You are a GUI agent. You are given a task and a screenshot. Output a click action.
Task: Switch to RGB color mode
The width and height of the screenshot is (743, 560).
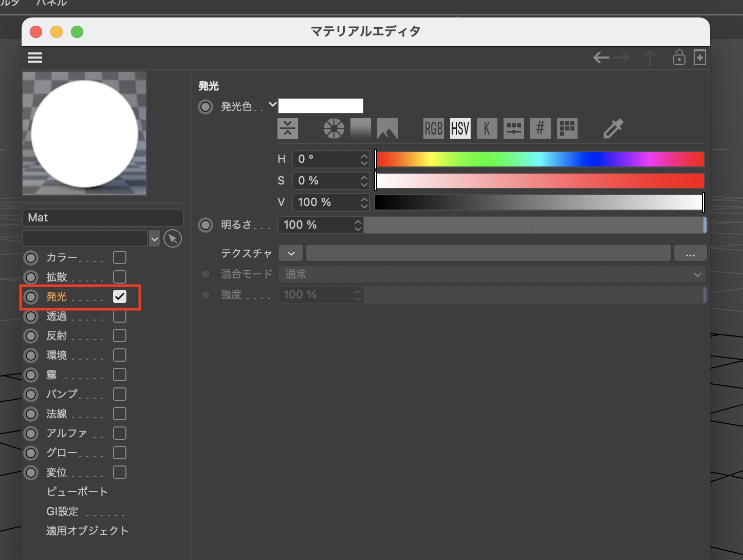pyautogui.click(x=433, y=128)
